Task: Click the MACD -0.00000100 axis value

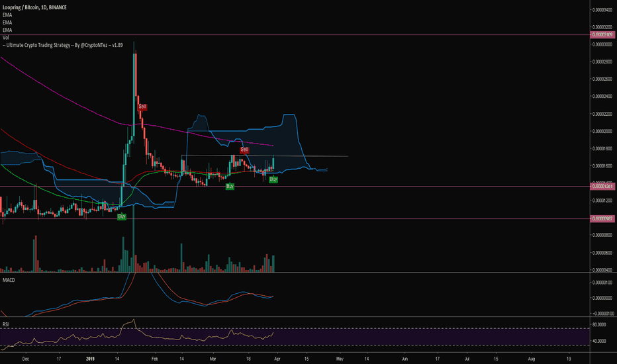Action: click(602, 314)
